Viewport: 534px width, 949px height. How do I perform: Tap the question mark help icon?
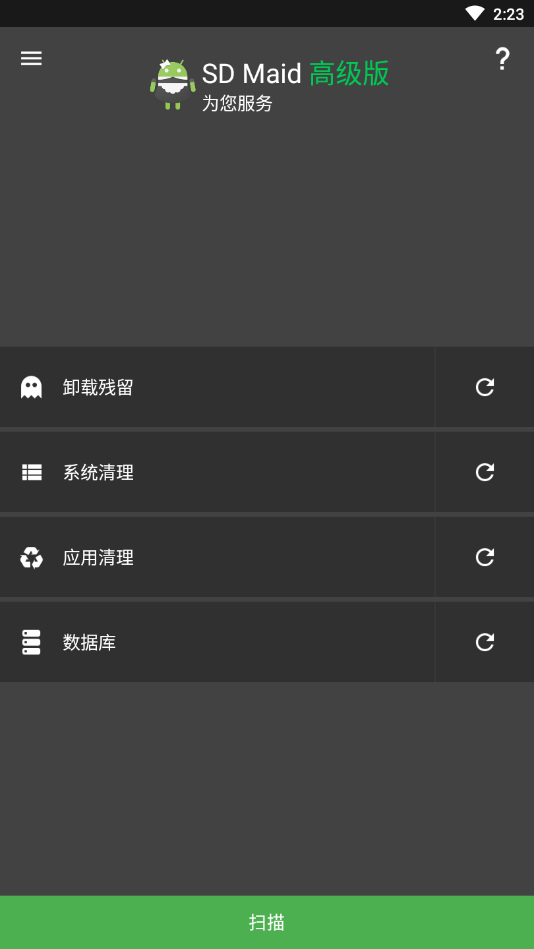click(502, 59)
